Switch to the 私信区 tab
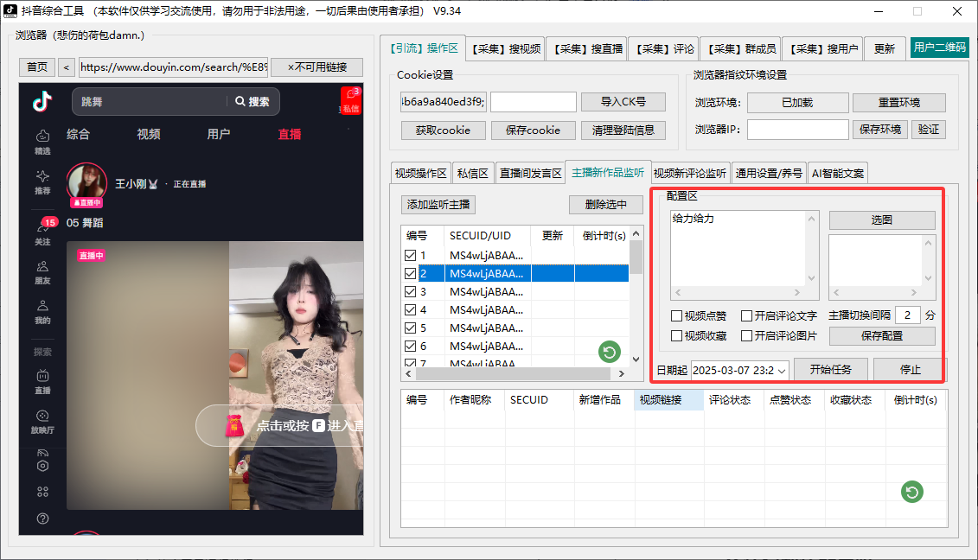The height and width of the screenshot is (560, 978). [x=473, y=173]
